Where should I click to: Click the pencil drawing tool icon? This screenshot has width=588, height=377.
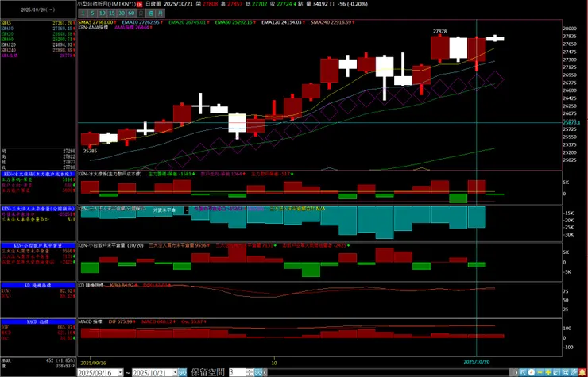[574, 372]
